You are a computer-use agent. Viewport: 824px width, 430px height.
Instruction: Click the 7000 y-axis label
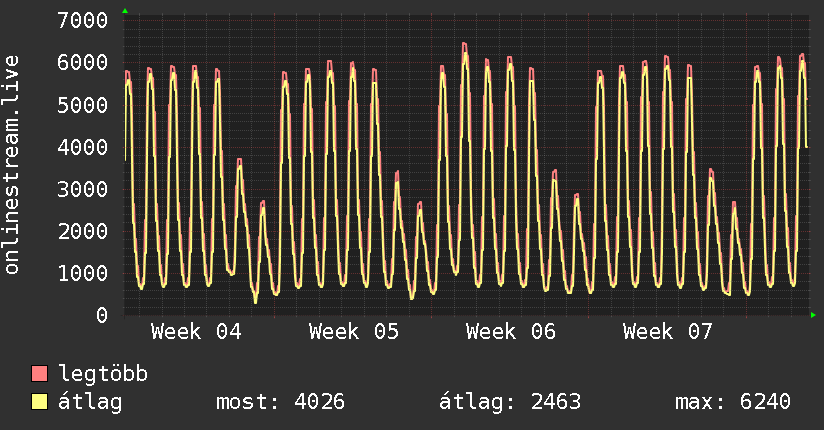tap(83, 20)
